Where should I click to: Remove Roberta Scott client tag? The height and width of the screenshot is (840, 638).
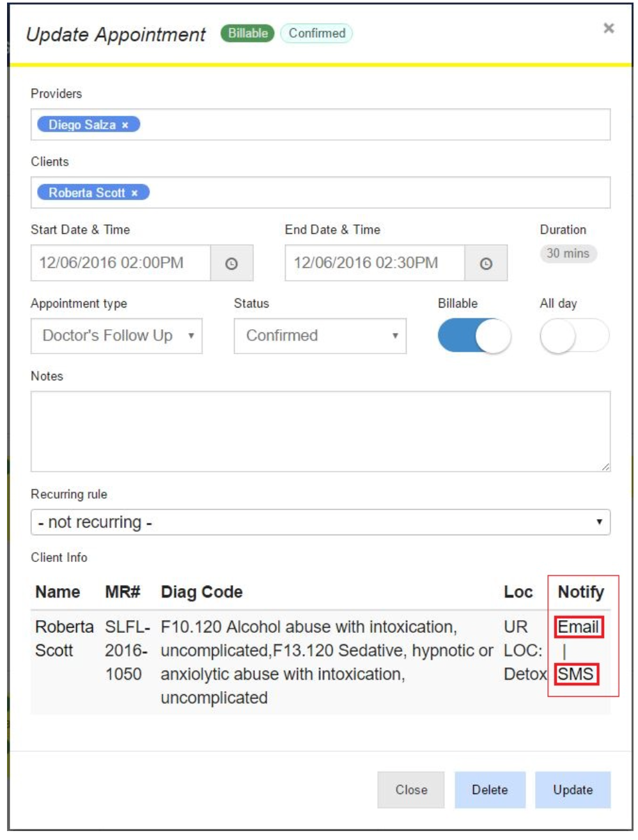click(x=135, y=193)
